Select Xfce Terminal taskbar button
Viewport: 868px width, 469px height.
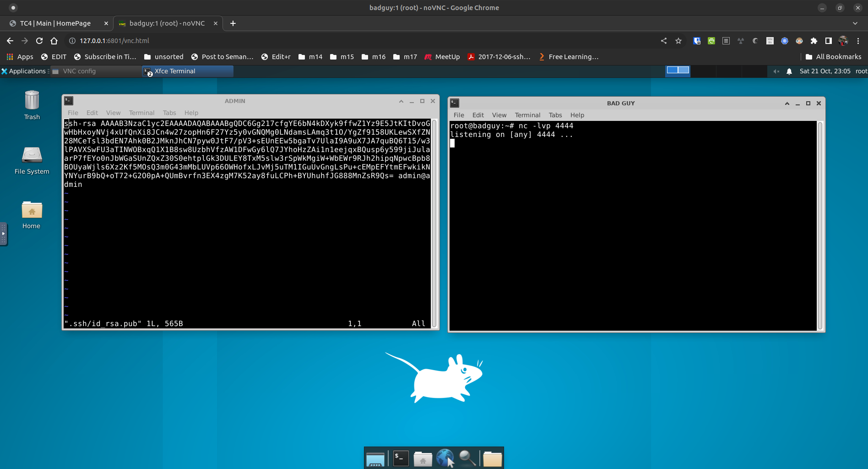click(x=188, y=71)
